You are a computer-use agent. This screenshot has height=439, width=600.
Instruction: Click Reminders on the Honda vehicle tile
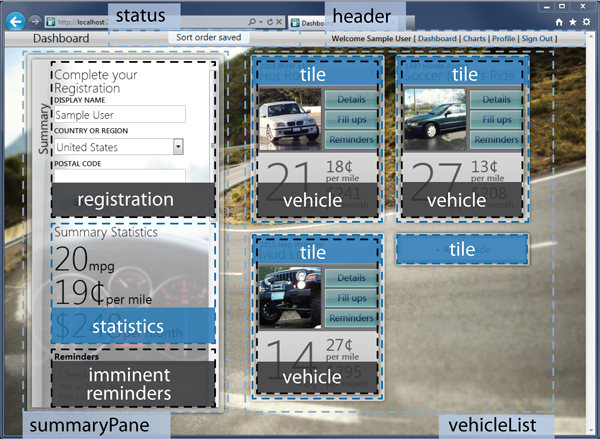496,140
